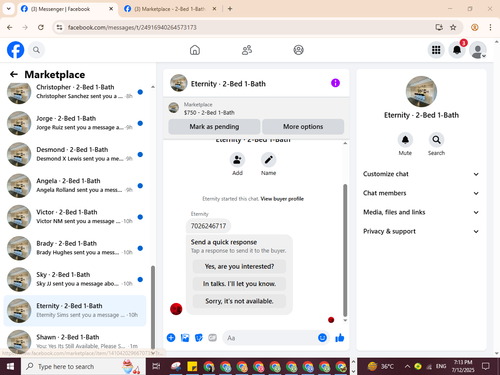The height and width of the screenshot is (375, 500).
Task: Open the Windows Start menu
Action: tap(10, 367)
